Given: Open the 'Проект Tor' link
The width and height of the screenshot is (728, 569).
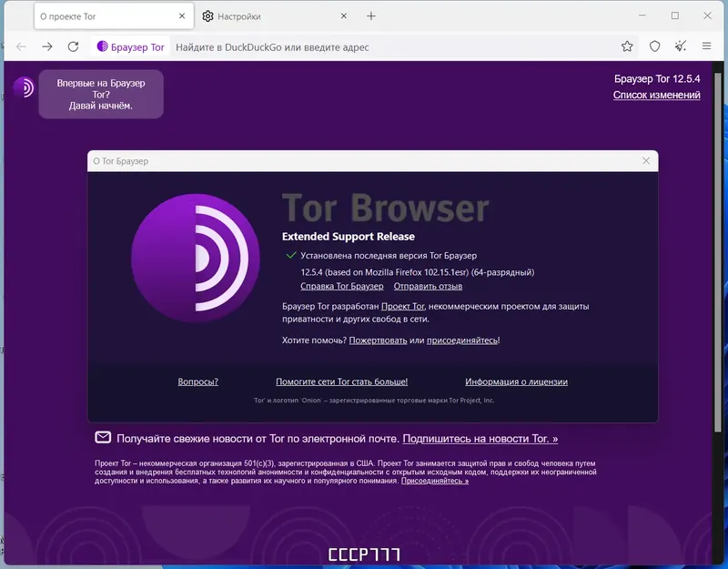Looking at the screenshot, I should coord(402,307).
